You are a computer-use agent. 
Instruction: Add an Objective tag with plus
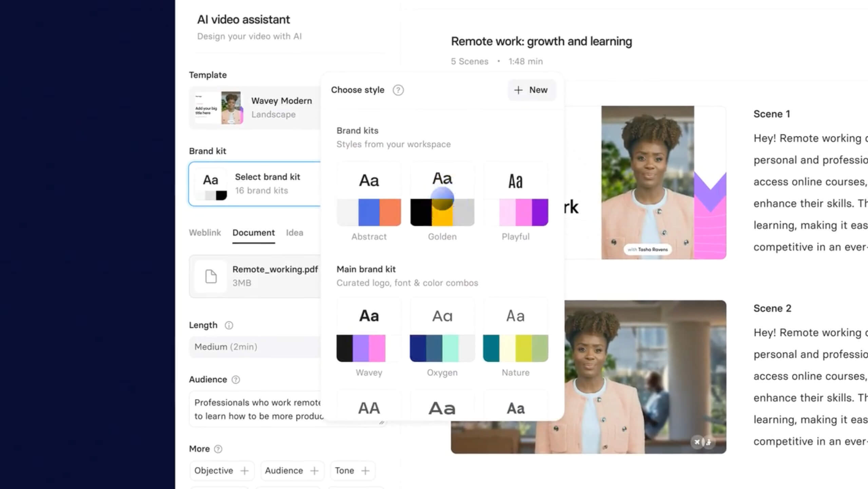(x=244, y=471)
